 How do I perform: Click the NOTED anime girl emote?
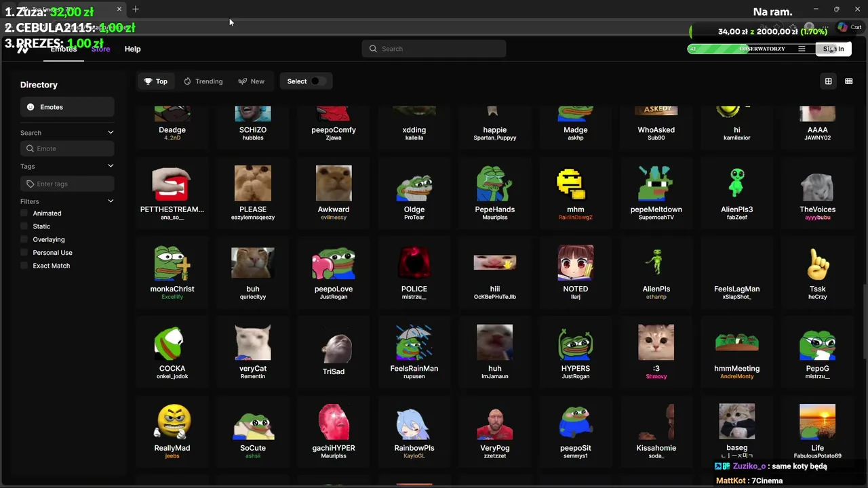(576, 263)
